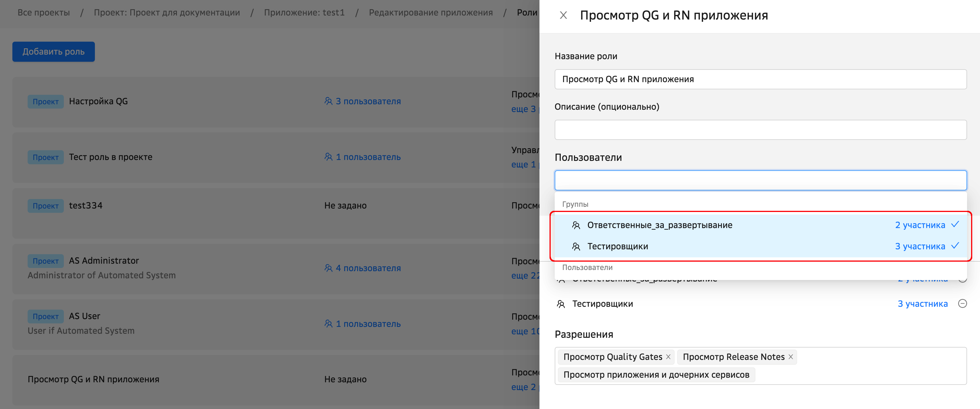Remove Тестировщики group with the minus icon

tap(962, 303)
